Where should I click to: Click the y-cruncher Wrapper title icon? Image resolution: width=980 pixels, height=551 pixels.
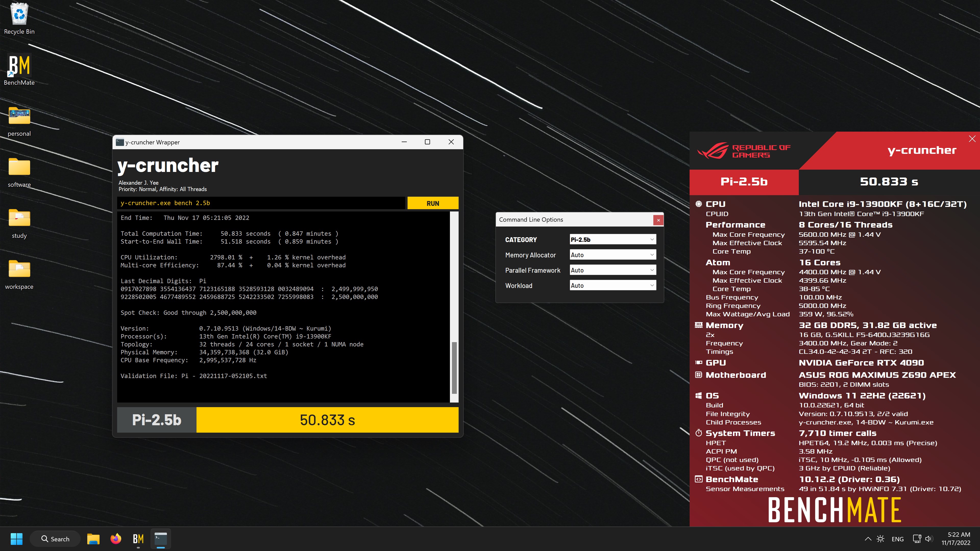(x=120, y=142)
